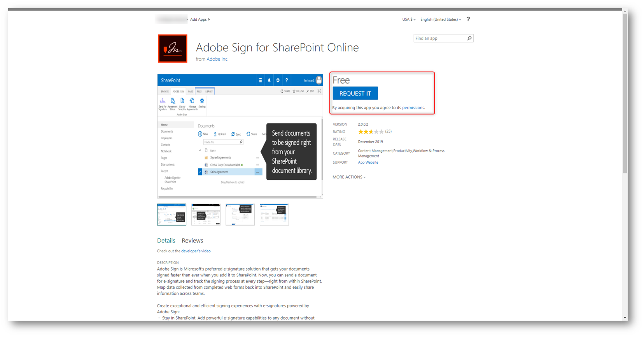Click the search magnifier in Find an app
This screenshot has width=644, height=337.
(x=469, y=38)
